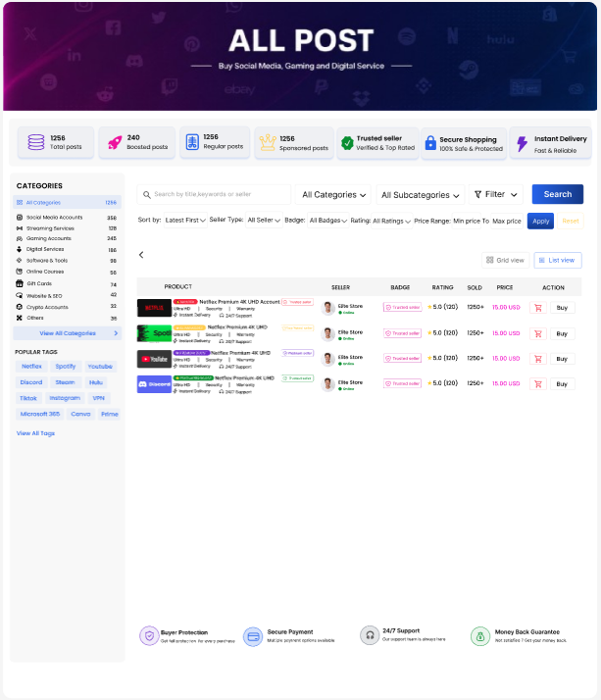601x700 pixels.
Task: Click the PRICE column header
Action: [x=505, y=287]
